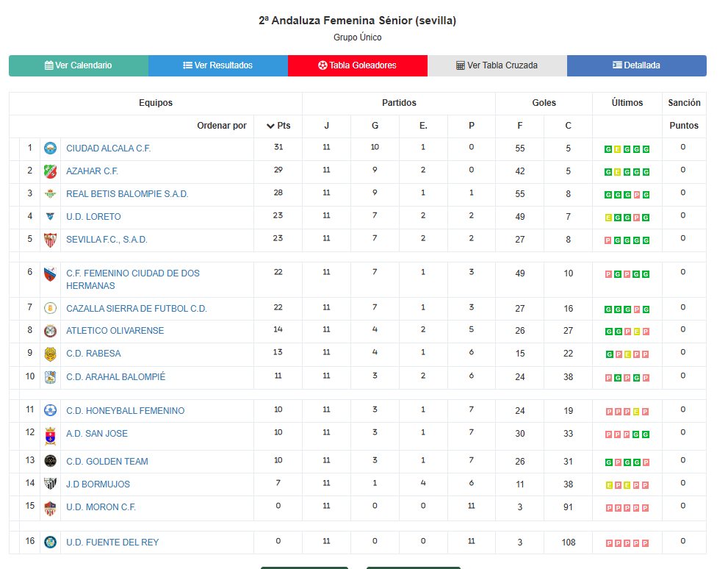
Task: Open U.D. FUENTE DEL REY team link
Action: click(112, 542)
